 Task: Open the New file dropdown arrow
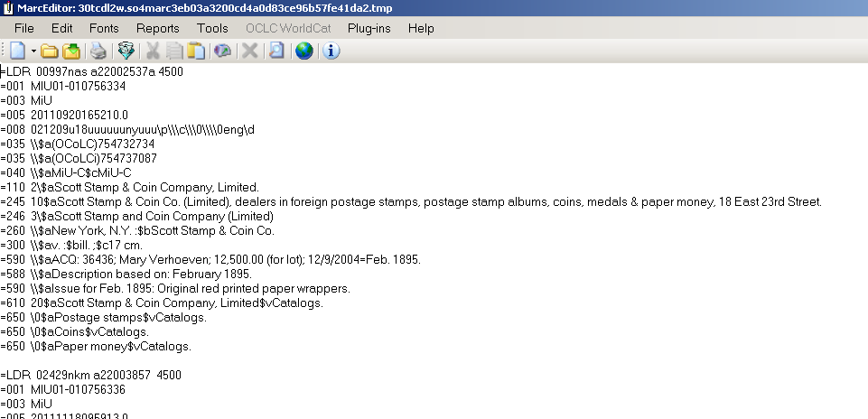tap(33, 51)
